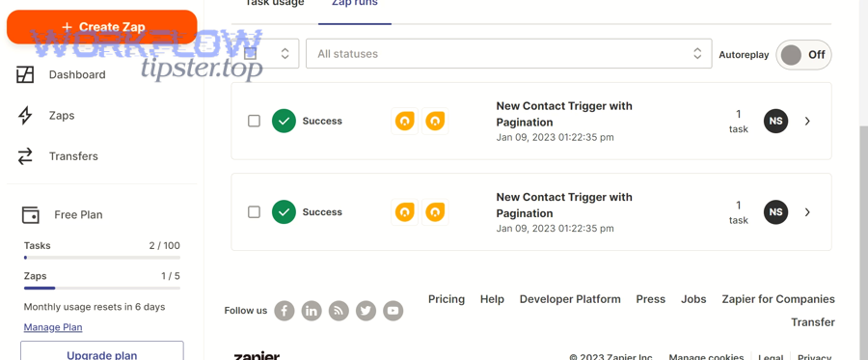Click the 1 task count in the first run
Image resolution: width=868 pixels, height=360 pixels.
pos(739,121)
